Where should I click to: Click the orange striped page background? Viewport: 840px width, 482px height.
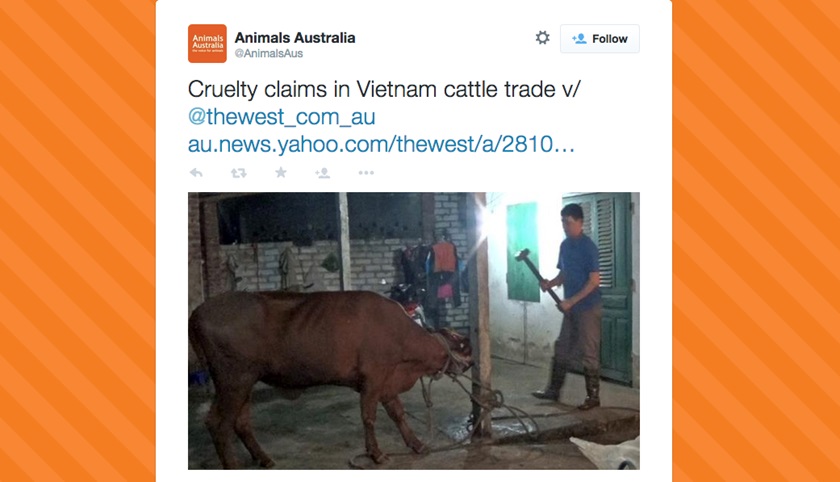78,241
